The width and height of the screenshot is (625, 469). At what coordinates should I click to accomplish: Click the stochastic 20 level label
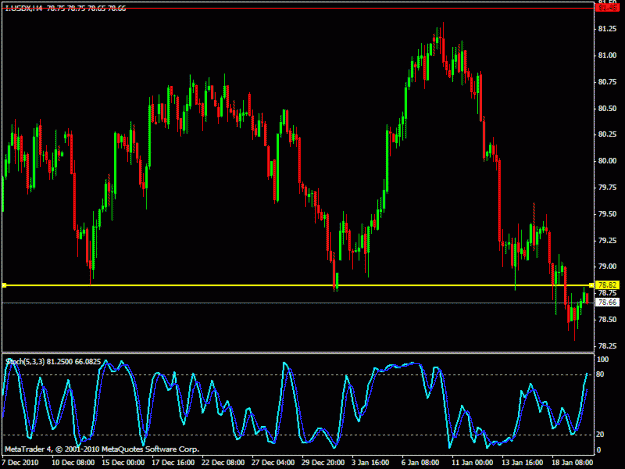pos(600,435)
